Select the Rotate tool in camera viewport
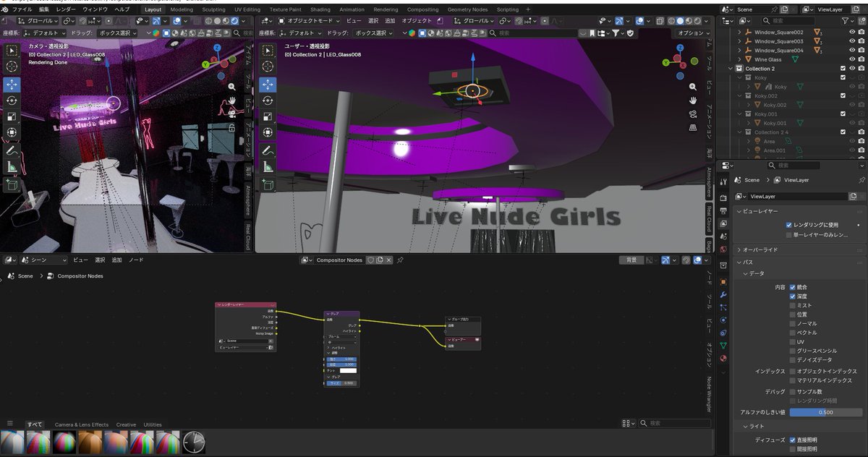Image resolution: width=868 pixels, height=457 pixels. pos(12,101)
